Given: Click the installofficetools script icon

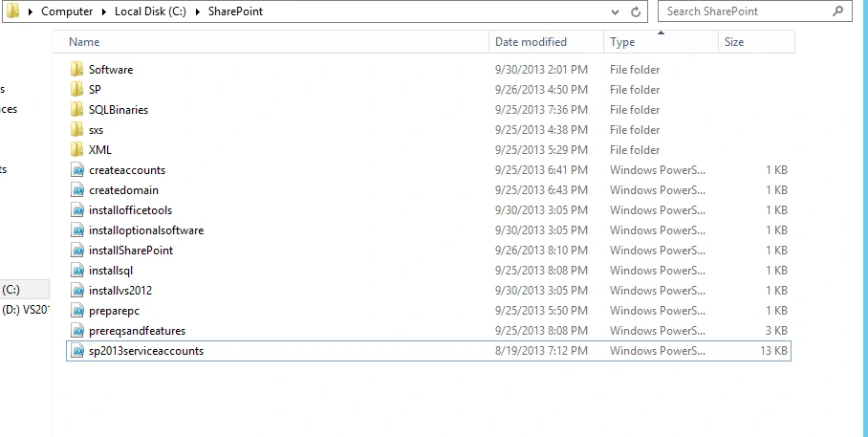Looking at the screenshot, I should 77,210.
